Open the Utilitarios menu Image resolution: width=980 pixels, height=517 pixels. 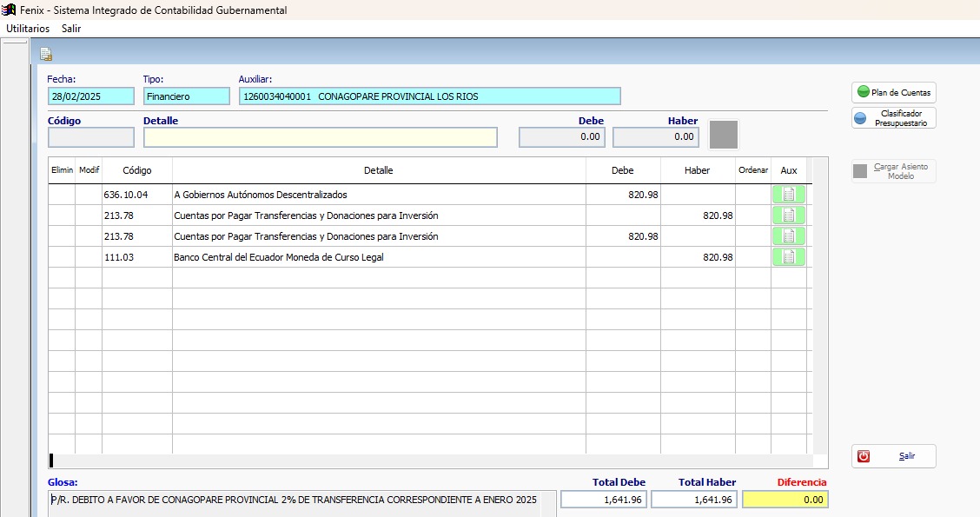(x=28, y=29)
